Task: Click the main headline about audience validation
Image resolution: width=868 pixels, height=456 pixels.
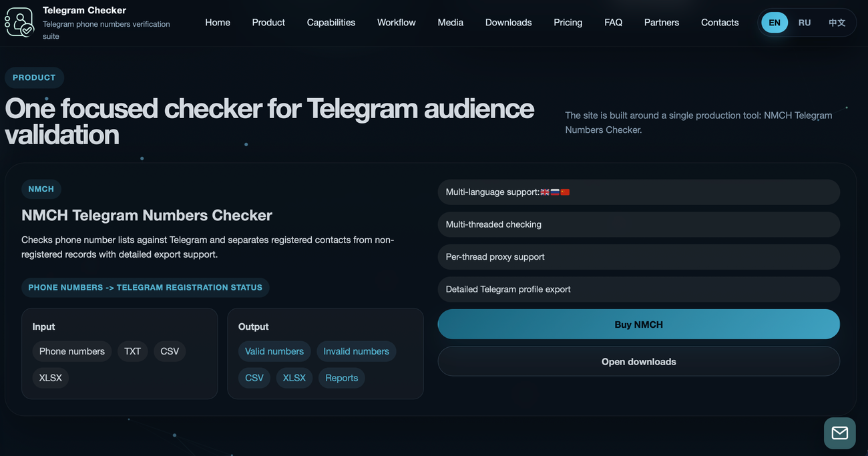Action: pos(269,122)
